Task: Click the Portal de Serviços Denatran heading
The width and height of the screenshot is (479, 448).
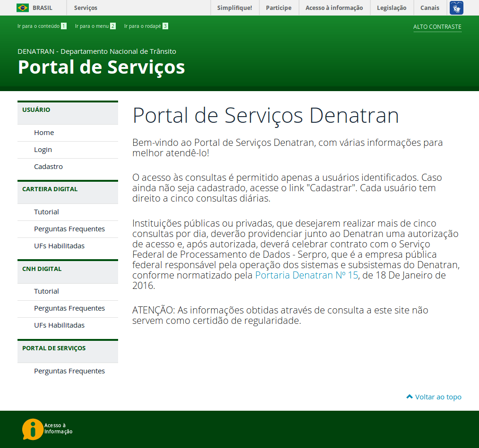Action: point(266,116)
